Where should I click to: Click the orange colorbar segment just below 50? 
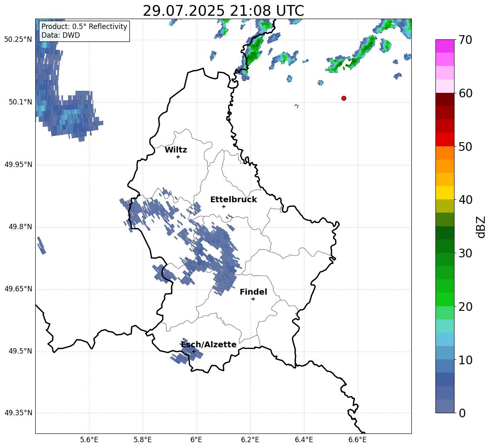pyautogui.click(x=445, y=153)
